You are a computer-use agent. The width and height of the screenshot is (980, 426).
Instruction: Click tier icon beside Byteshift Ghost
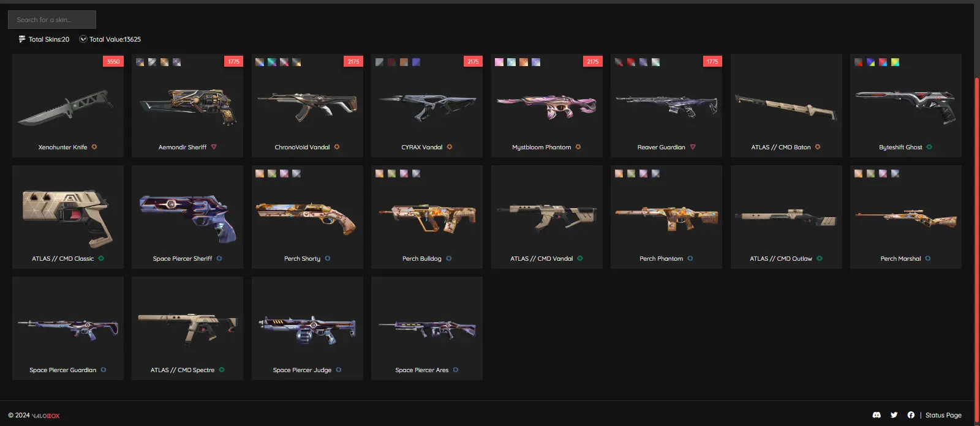coord(929,147)
